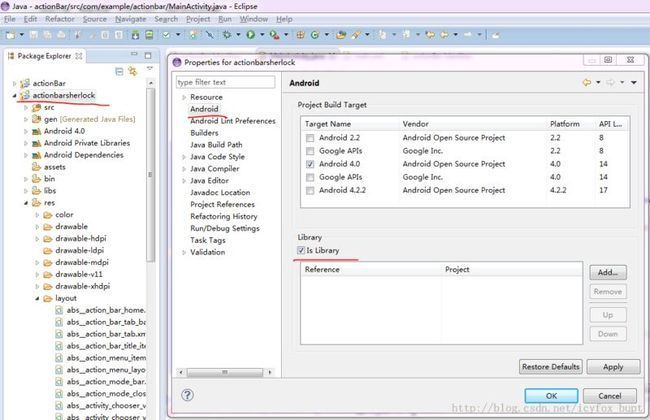Collapse the res folder

click(26, 203)
